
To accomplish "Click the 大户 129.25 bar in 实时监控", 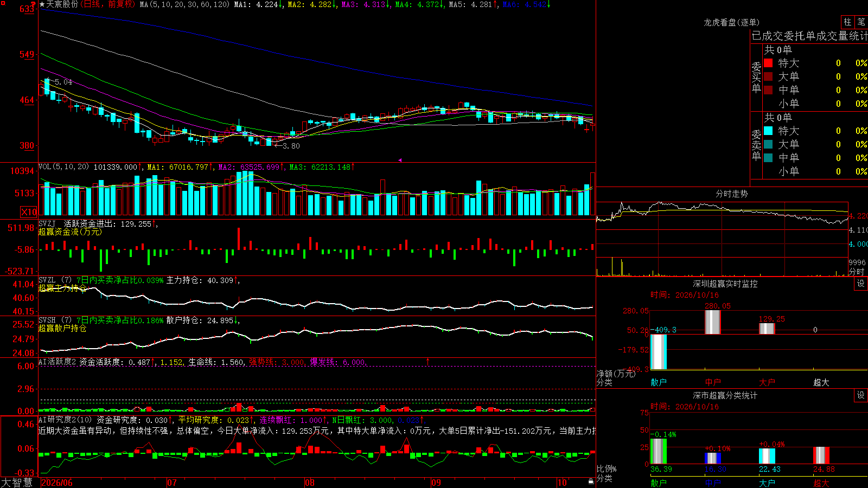I will [x=767, y=329].
